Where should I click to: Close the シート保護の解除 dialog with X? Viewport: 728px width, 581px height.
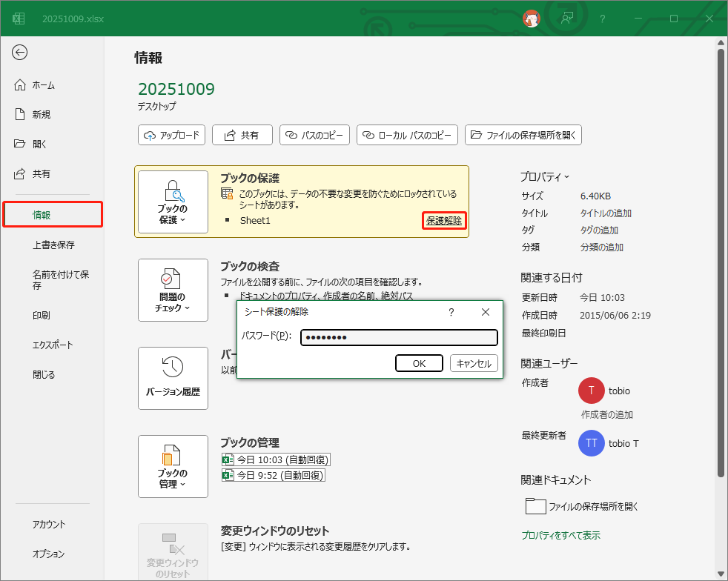click(486, 313)
